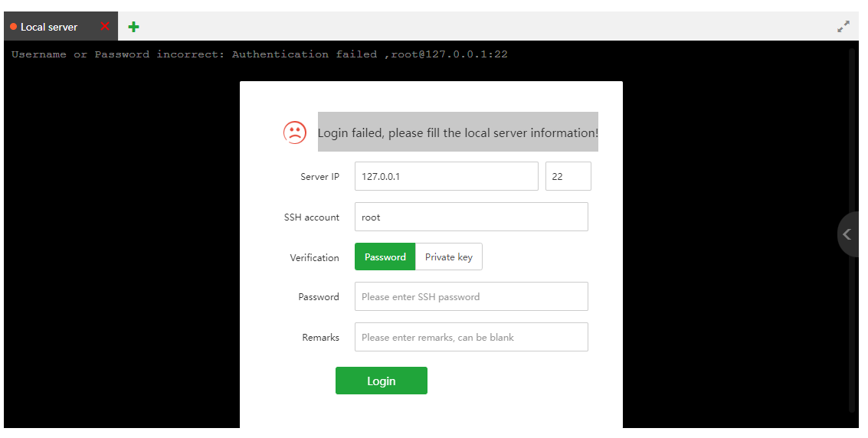Switch to the Local server tab
This screenshot has width=868, height=438.
click(49, 27)
